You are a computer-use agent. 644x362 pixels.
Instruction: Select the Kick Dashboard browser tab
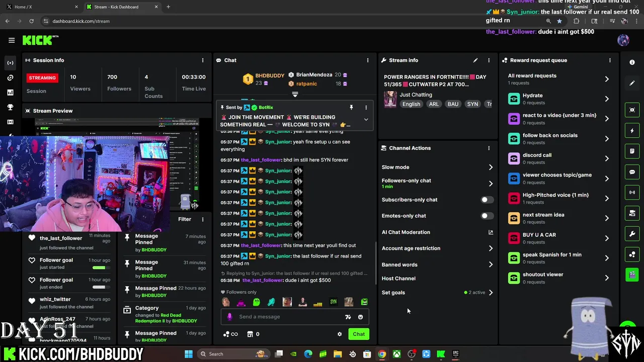(x=122, y=7)
